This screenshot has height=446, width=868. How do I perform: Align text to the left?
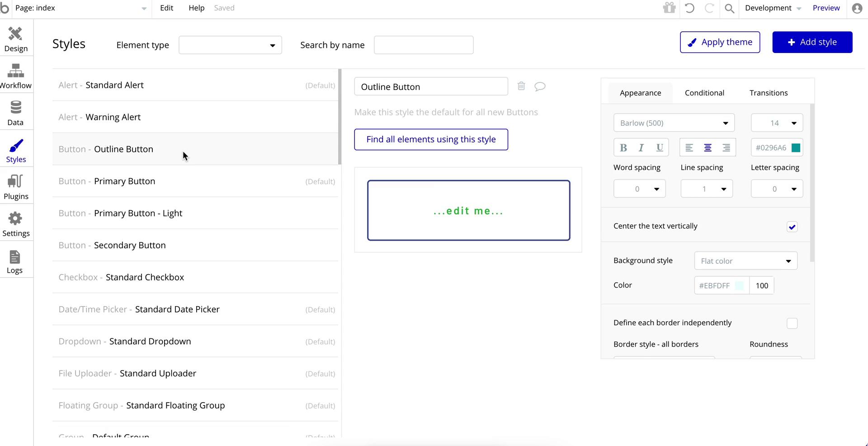pos(689,147)
